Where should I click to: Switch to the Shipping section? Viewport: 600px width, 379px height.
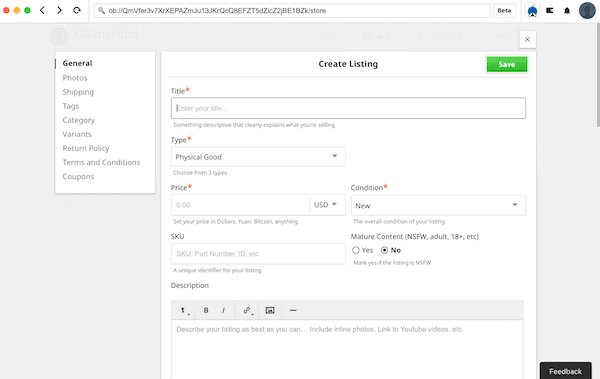coord(78,92)
